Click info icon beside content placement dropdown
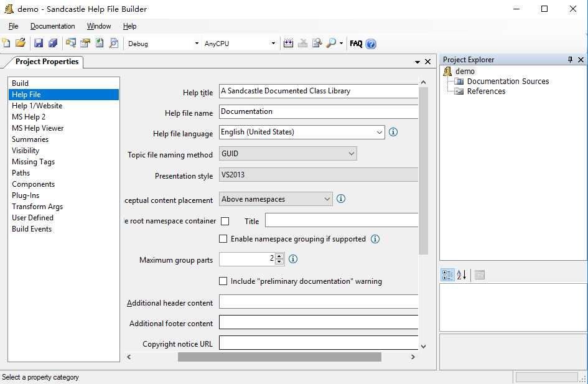This screenshot has width=588, height=384. pos(341,199)
